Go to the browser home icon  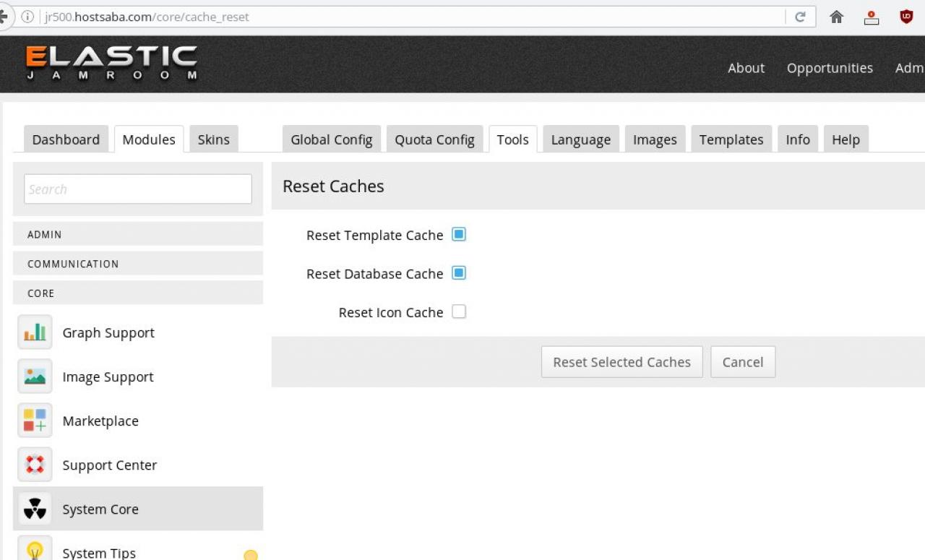click(837, 17)
